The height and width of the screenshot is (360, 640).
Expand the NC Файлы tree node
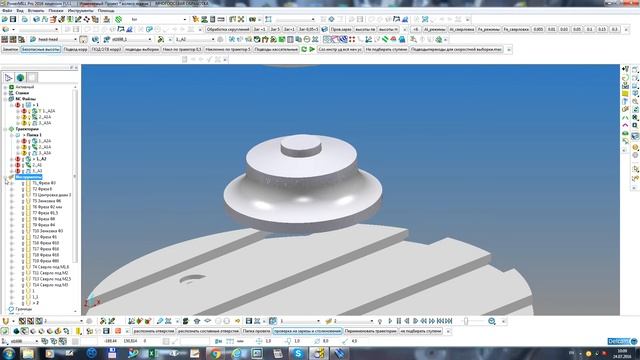[x=5, y=99]
